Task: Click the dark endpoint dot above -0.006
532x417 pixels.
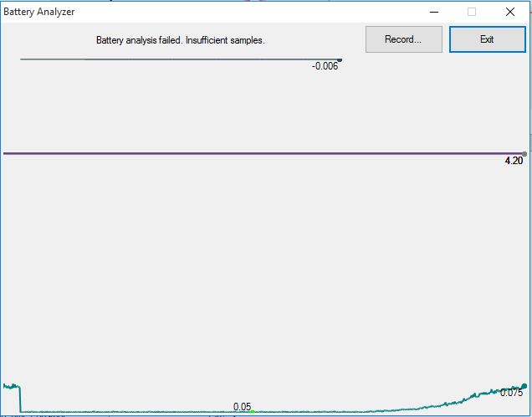Action: [x=340, y=59]
